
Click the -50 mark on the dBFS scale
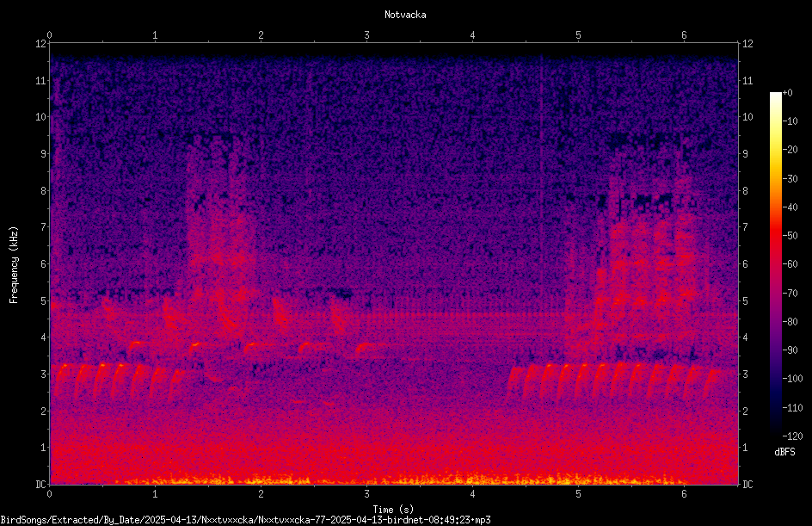point(790,235)
